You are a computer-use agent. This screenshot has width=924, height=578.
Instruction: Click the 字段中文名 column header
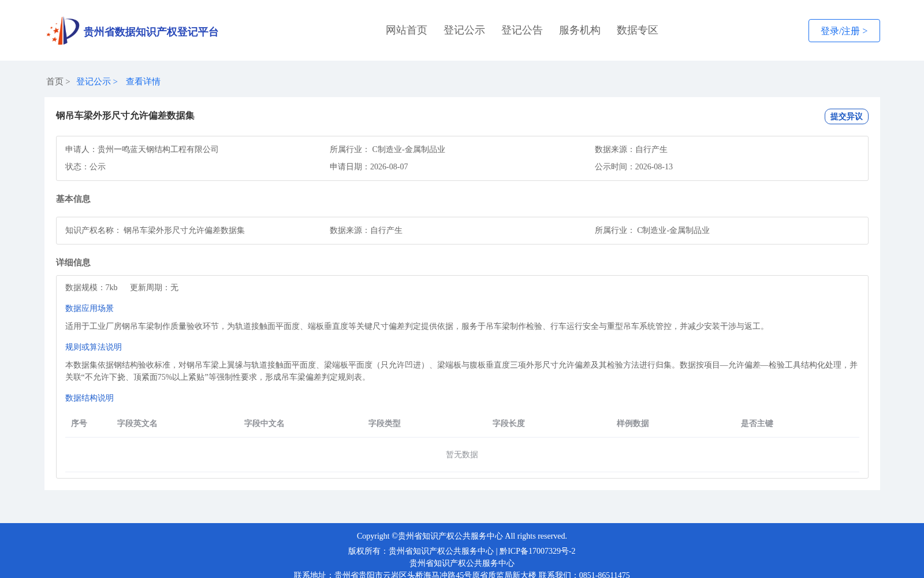(x=264, y=423)
